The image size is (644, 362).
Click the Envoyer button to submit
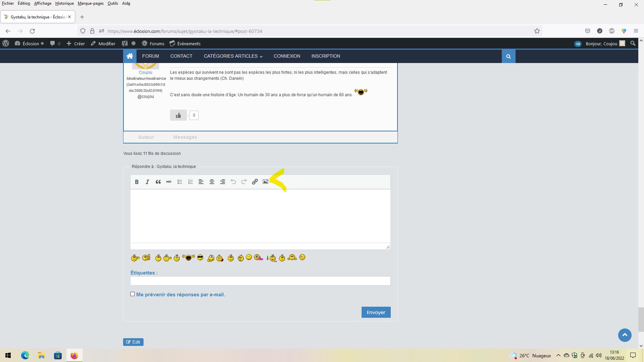coord(376,312)
